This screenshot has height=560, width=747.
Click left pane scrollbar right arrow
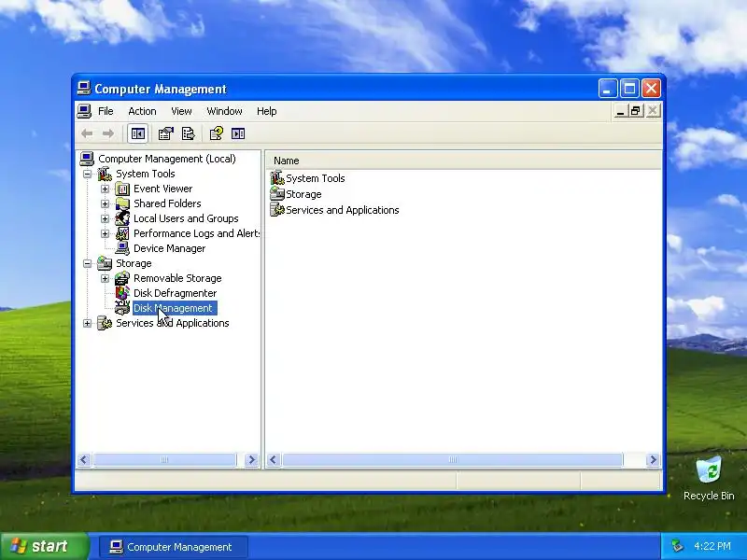coord(251,460)
